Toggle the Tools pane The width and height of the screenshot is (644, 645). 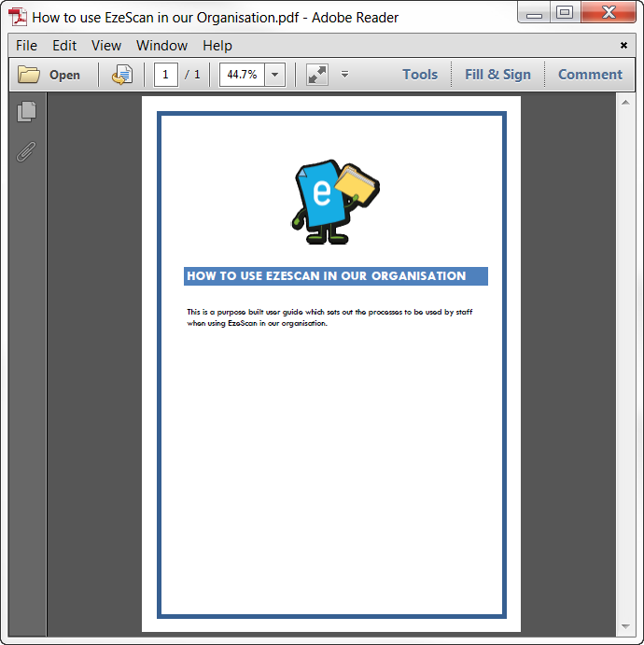420,75
